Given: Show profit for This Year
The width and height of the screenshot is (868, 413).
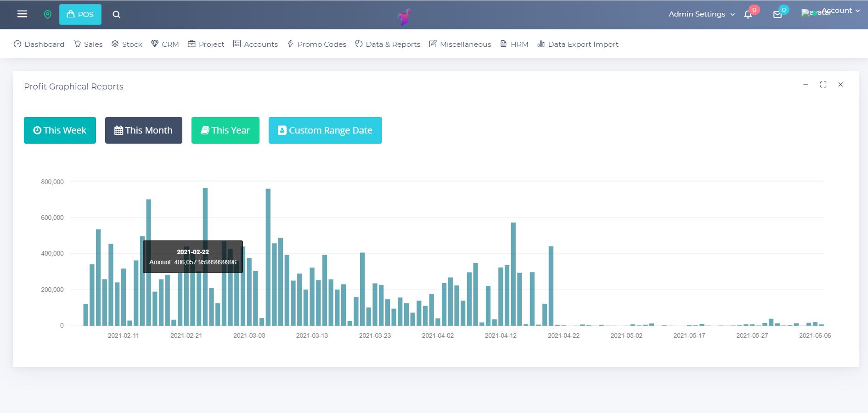Looking at the screenshot, I should tap(225, 130).
